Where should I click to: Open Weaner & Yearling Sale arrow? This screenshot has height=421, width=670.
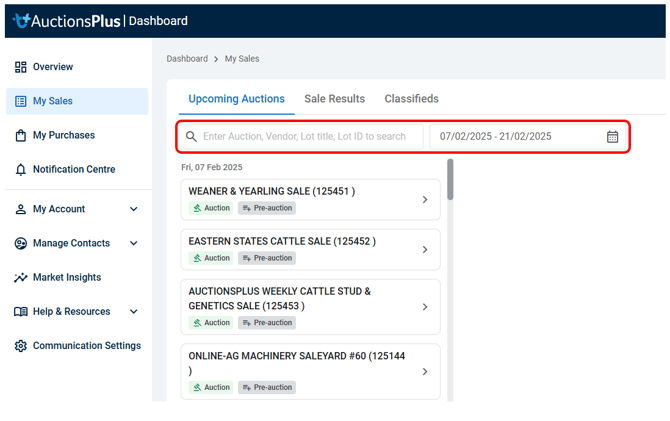pyautogui.click(x=425, y=200)
